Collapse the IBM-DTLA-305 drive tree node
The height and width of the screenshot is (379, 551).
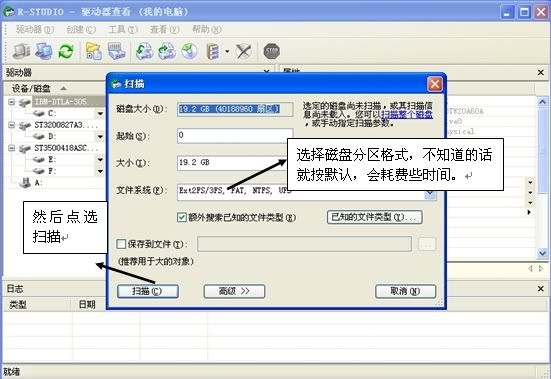click(x=12, y=102)
